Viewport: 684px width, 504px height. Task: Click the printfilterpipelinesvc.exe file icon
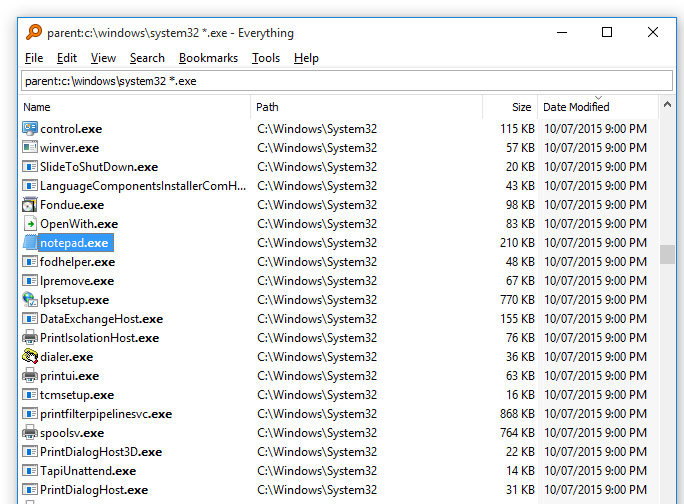coord(30,414)
